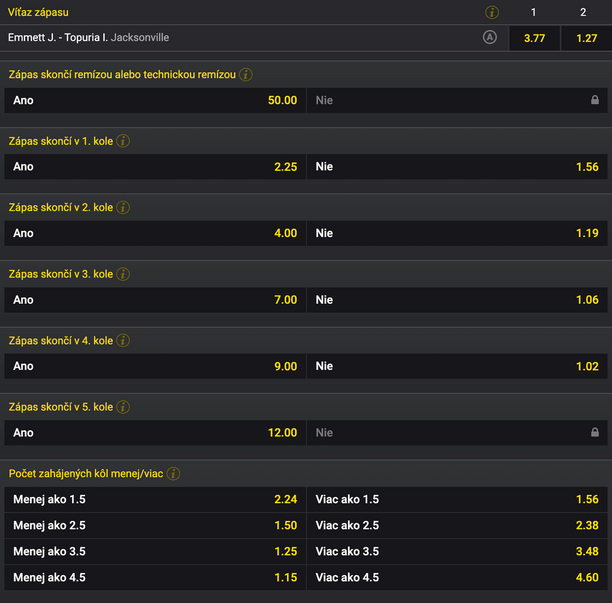Pick Viac ako 4.5 at 4.60

(x=457, y=577)
